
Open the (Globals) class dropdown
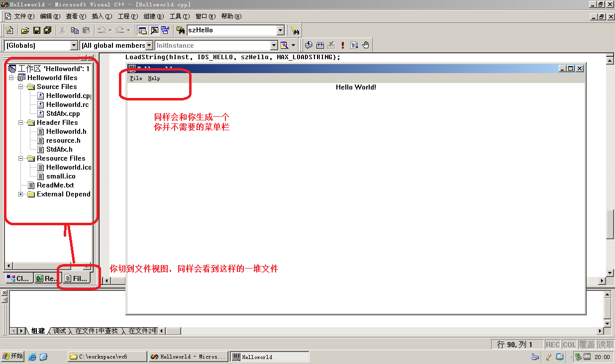point(74,45)
